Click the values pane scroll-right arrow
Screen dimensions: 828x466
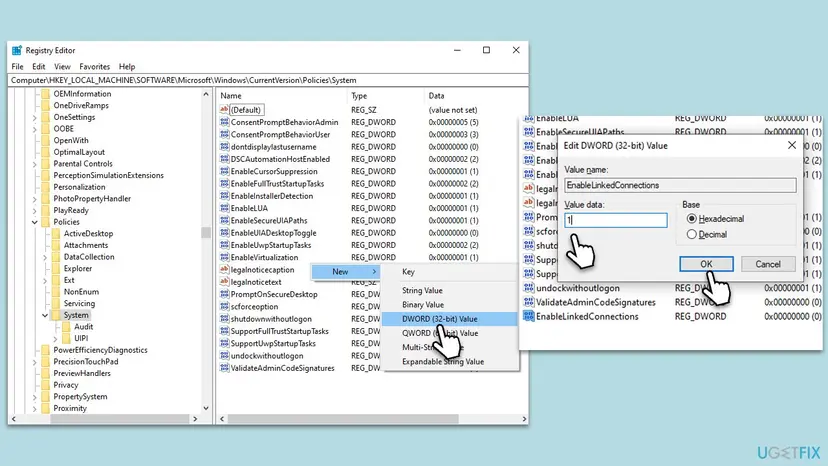pyautogui.click(x=524, y=419)
